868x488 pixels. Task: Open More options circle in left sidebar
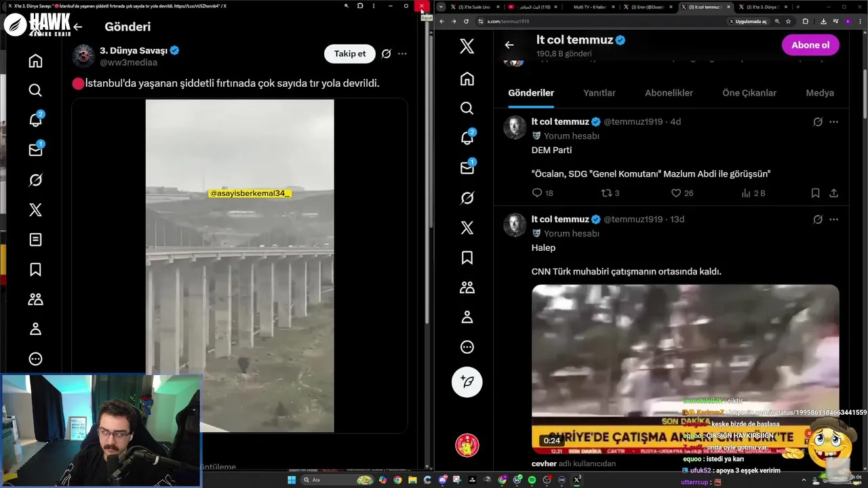(35, 359)
